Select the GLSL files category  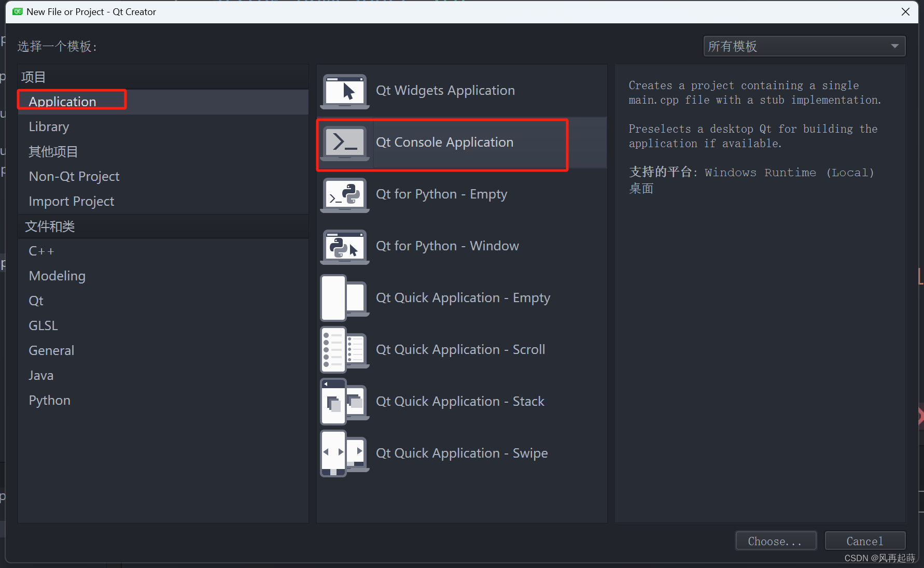(x=163, y=325)
